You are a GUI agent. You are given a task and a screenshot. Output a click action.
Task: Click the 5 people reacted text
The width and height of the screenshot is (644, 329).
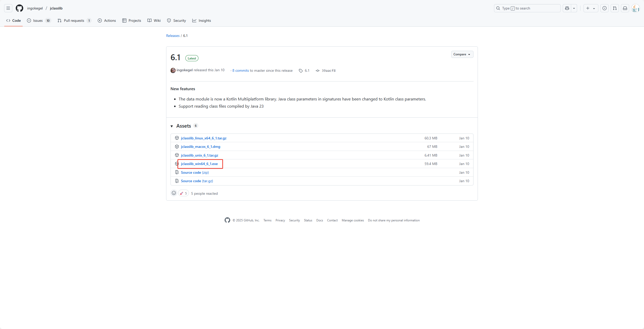click(x=204, y=193)
